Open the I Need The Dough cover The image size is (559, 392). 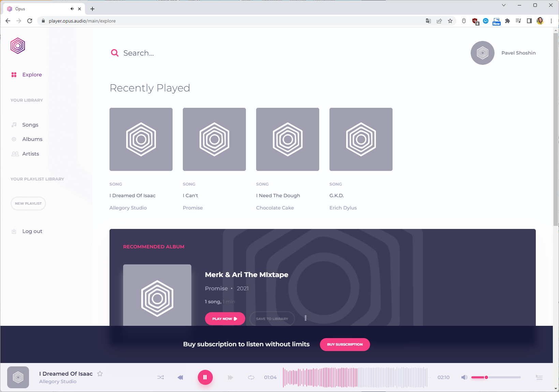point(288,139)
